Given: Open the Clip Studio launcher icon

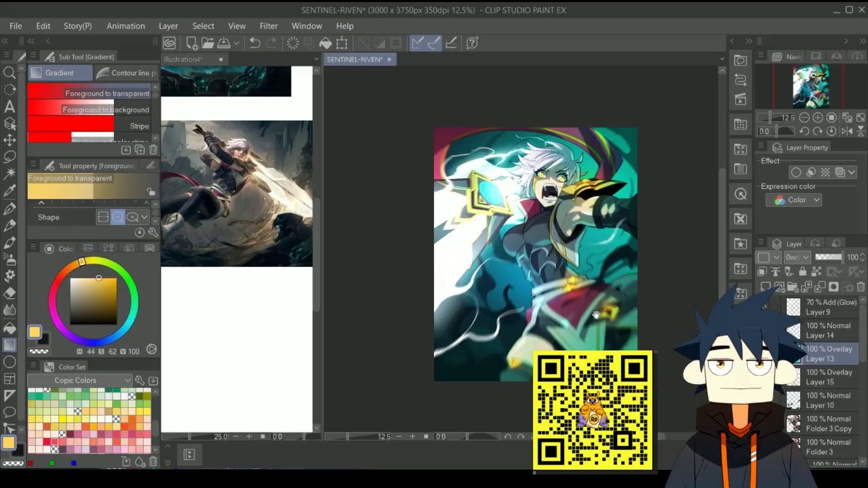Looking at the screenshot, I should click(170, 43).
